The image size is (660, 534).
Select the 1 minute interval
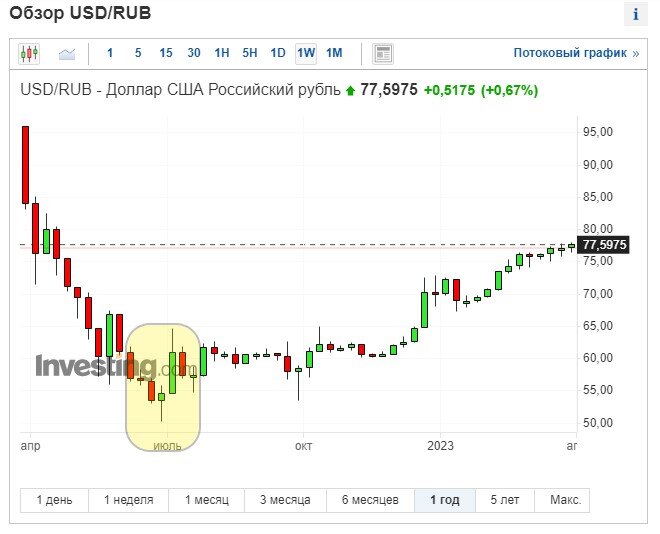pyautogui.click(x=110, y=53)
